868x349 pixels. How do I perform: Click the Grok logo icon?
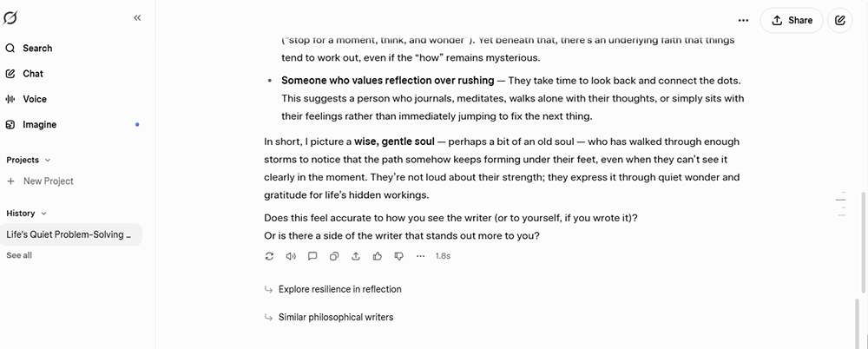tap(10, 18)
